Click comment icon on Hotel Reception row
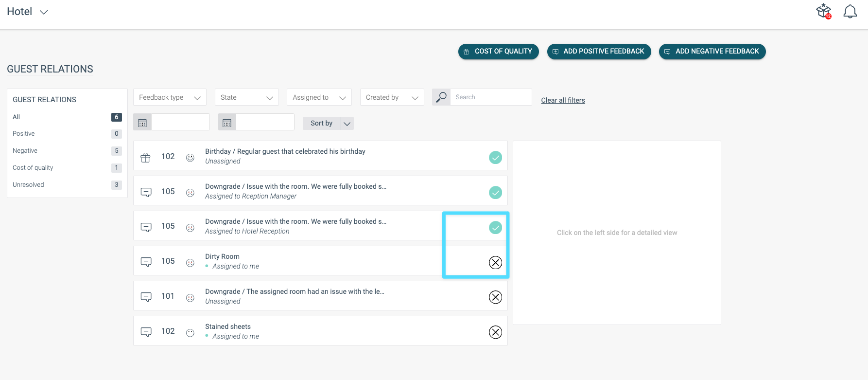 tap(146, 227)
